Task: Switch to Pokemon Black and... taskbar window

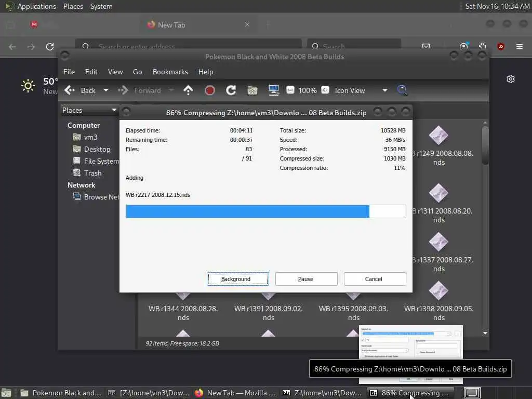Action: point(61,393)
